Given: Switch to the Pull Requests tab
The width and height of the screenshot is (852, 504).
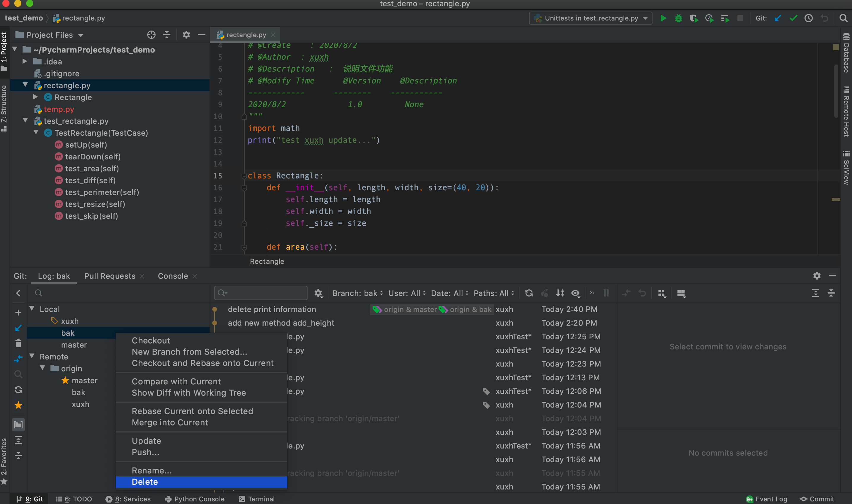Looking at the screenshot, I should 110,276.
